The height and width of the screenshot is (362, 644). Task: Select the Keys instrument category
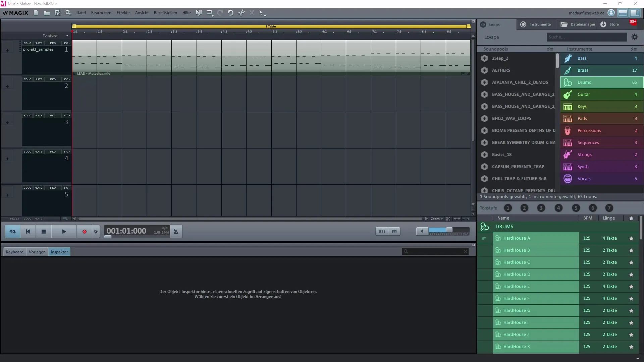coord(602,107)
